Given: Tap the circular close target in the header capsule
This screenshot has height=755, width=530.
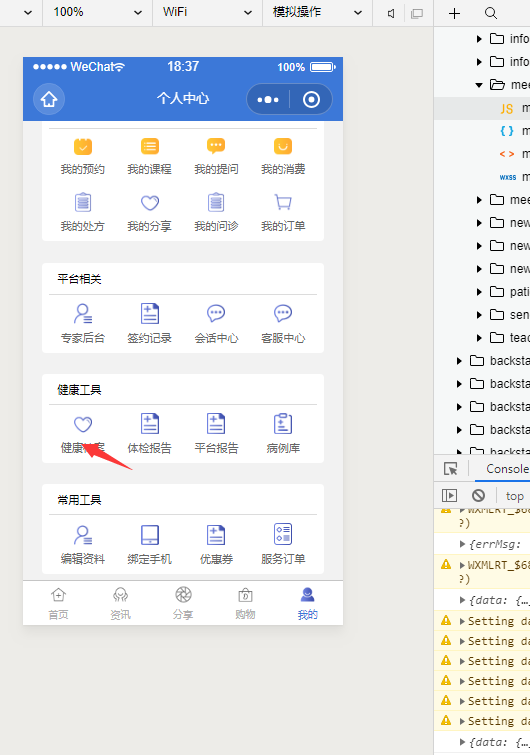Looking at the screenshot, I should (311, 100).
